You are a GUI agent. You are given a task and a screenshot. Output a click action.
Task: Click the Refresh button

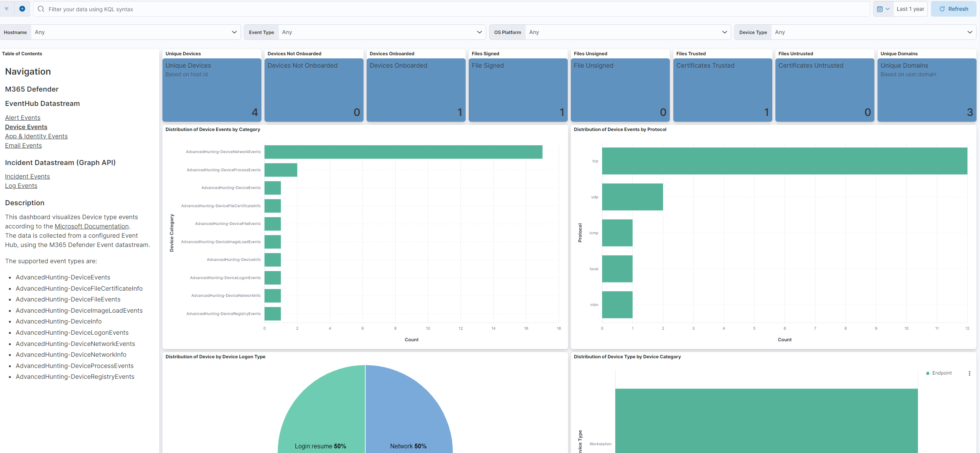point(953,9)
